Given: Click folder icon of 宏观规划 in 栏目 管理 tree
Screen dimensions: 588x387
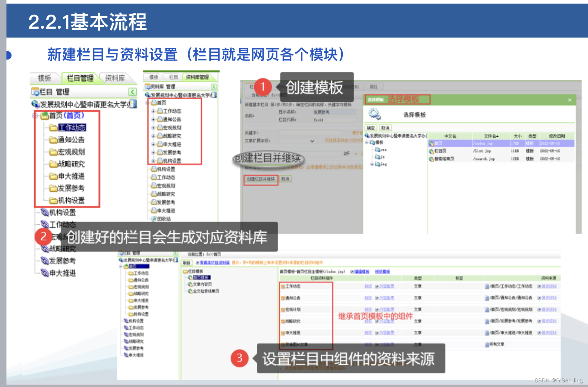Looking at the screenshot, I should click(53, 152).
